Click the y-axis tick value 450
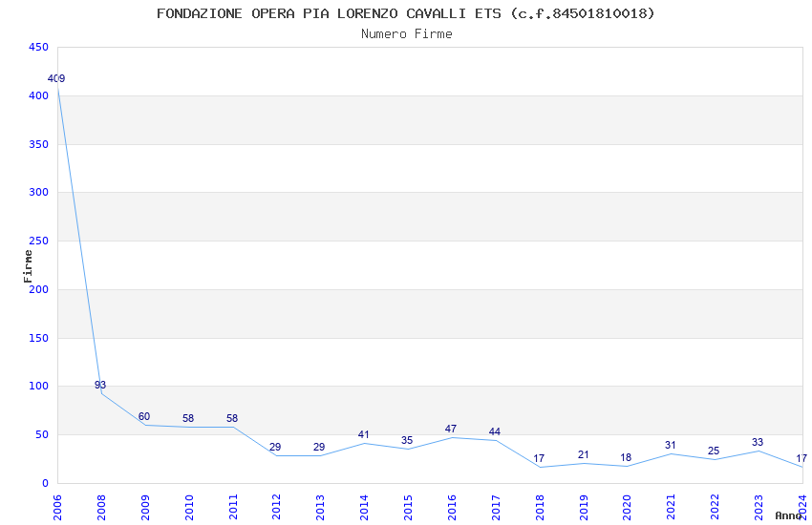Screen dimensions: 812x525 coord(39,47)
